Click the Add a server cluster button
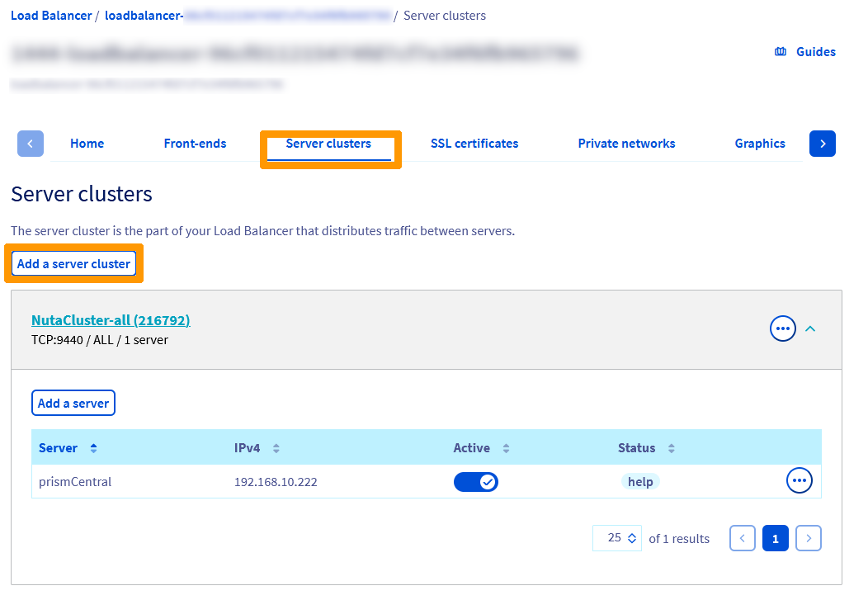This screenshot has height=600, width=868. pos(73,263)
